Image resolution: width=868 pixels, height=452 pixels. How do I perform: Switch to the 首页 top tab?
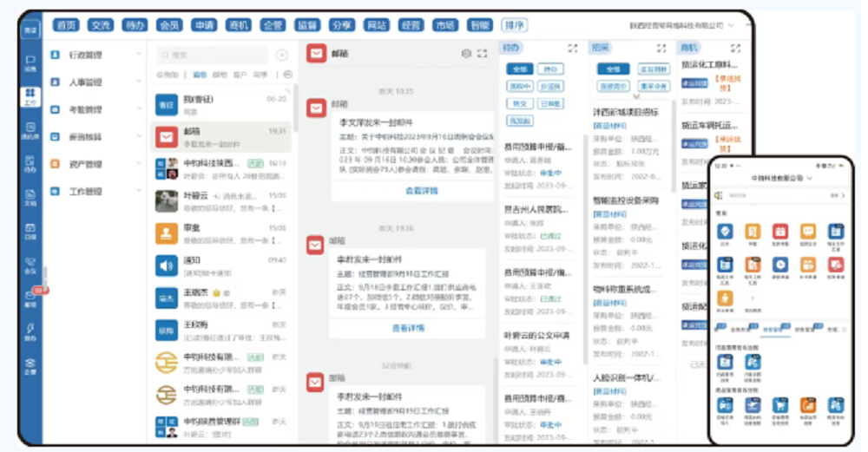point(66,26)
